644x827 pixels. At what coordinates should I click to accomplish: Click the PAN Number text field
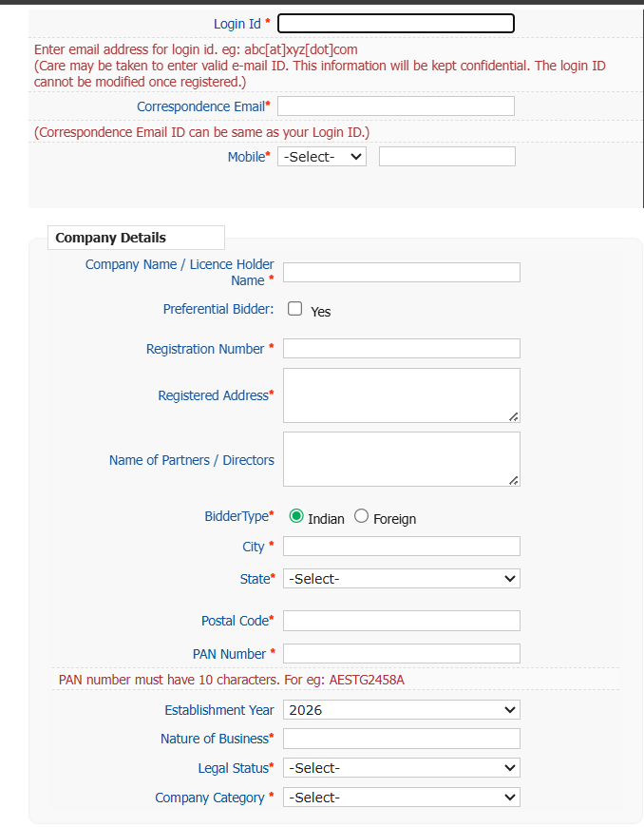tap(401, 654)
